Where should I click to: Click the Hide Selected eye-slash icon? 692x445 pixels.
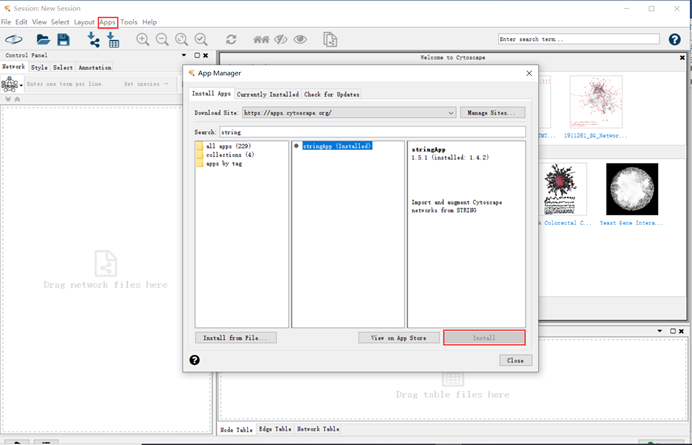pos(281,40)
